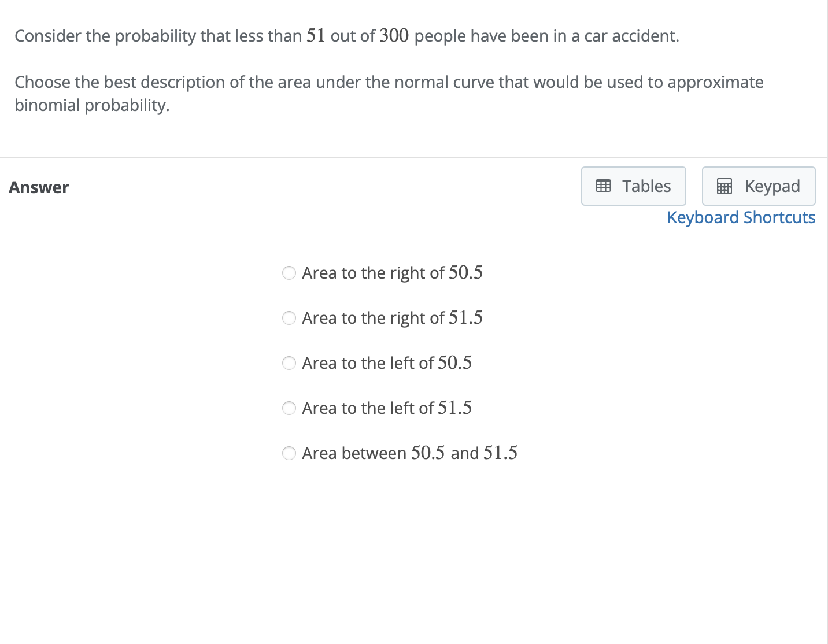The image size is (828, 644).
Task: Click the label "Area to the left of 51.5"
Action: point(387,408)
